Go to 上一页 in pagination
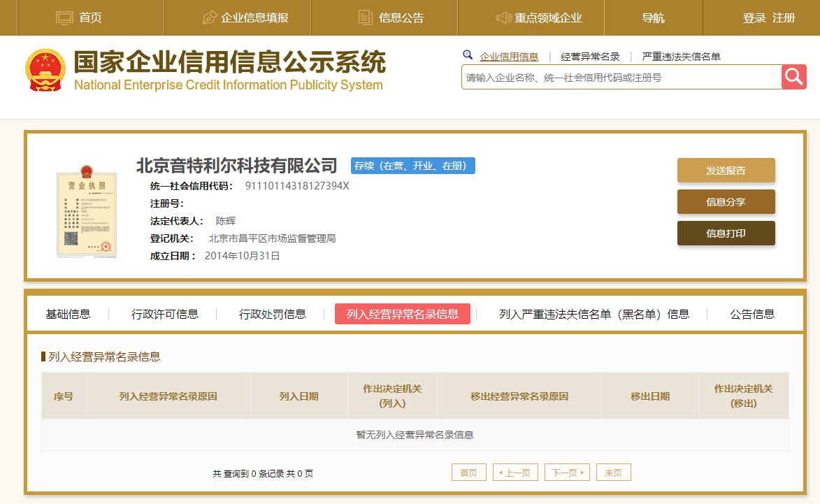The height and width of the screenshot is (504, 820). point(515,473)
